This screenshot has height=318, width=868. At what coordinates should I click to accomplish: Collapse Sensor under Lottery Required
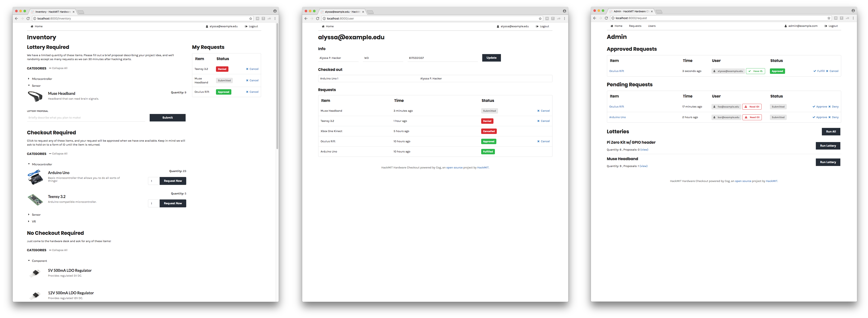coord(34,86)
